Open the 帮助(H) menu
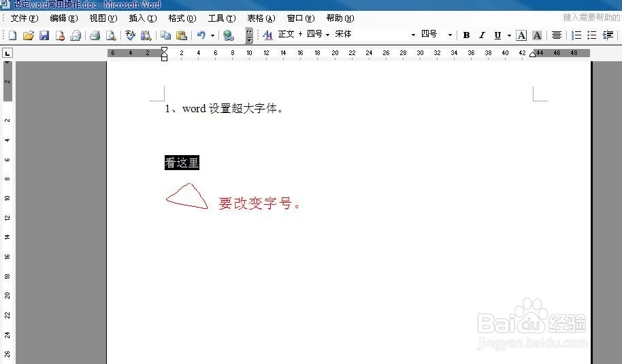This screenshot has width=622, height=364. point(340,18)
